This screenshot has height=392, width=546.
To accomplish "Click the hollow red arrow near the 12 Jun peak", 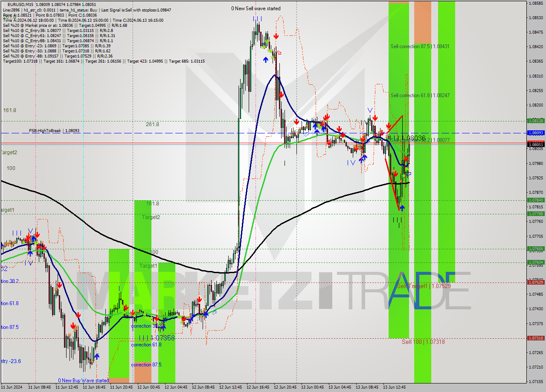I will tap(279, 52).
